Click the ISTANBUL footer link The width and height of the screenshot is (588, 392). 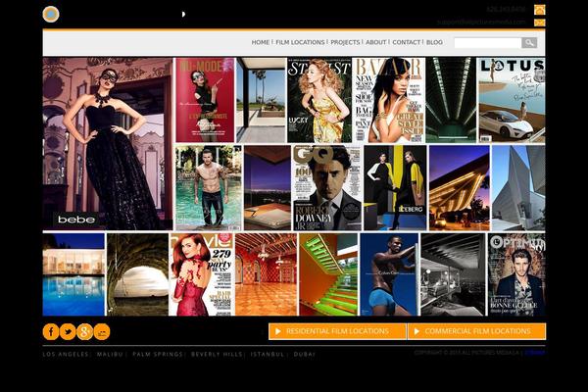click(268, 354)
